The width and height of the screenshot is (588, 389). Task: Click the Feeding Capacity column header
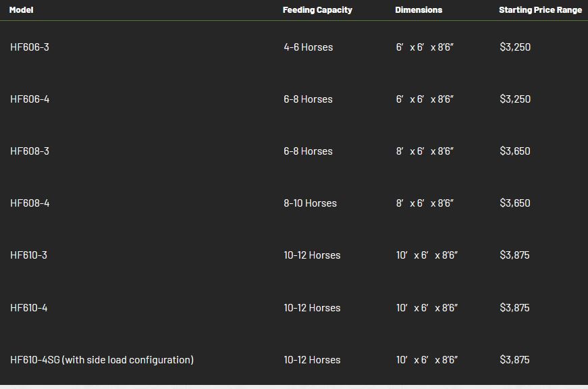pos(317,10)
